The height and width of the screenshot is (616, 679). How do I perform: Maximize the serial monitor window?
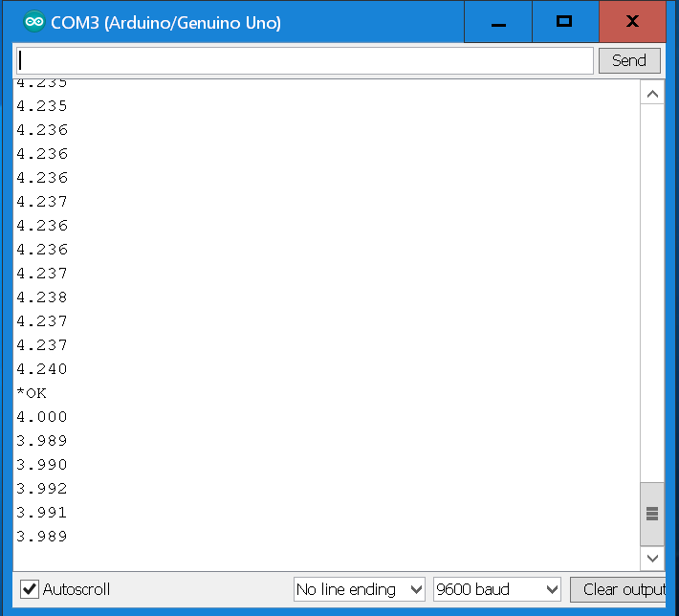point(564,22)
